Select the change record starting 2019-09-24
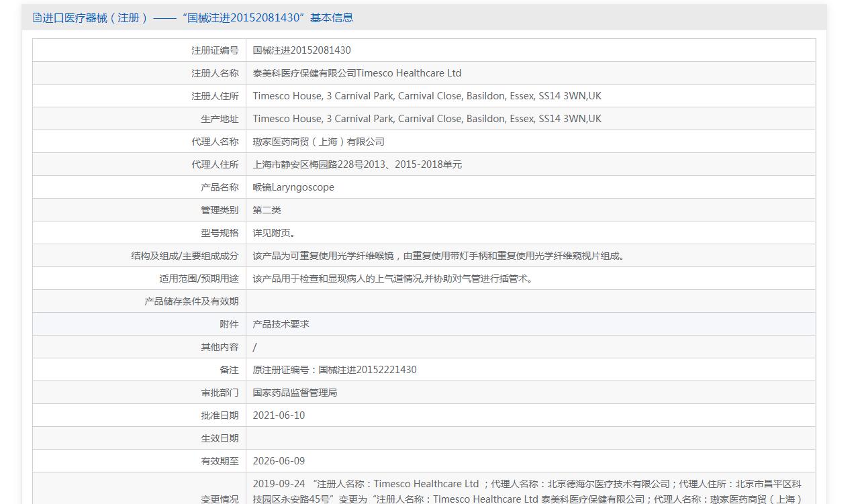The height and width of the screenshot is (504, 860). [528, 491]
